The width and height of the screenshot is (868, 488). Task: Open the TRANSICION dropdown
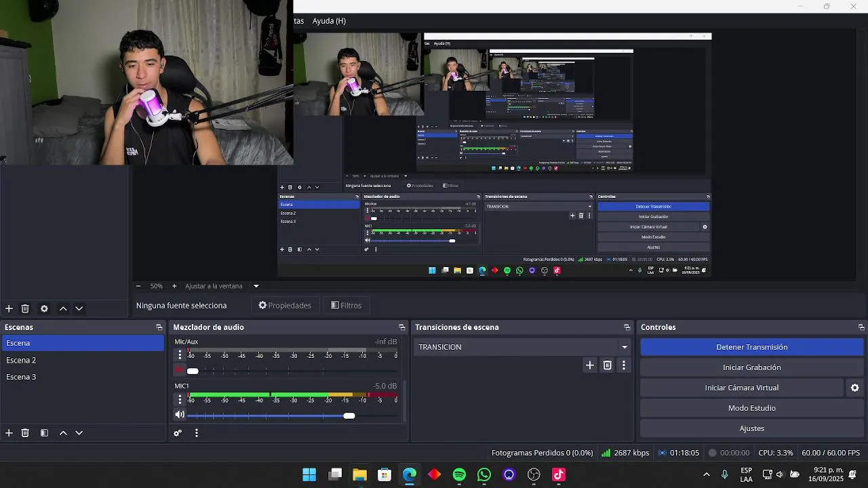coord(522,347)
